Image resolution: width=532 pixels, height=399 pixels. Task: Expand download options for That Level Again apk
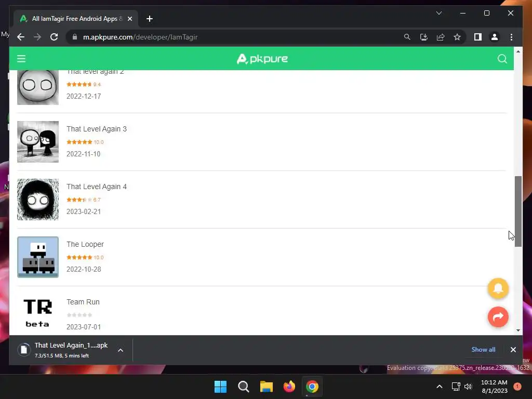point(121,350)
